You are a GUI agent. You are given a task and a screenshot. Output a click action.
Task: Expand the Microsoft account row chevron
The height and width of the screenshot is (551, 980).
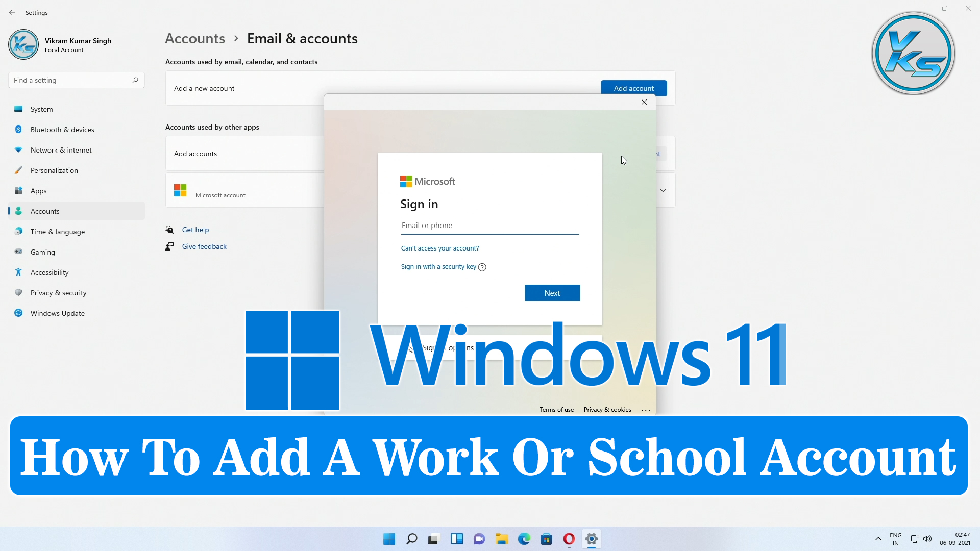[x=663, y=190]
